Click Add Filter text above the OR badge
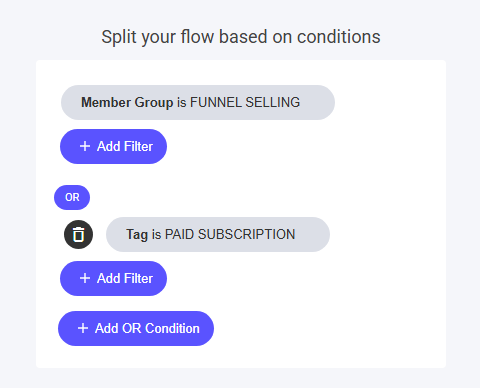 pyautogui.click(x=125, y=146)
